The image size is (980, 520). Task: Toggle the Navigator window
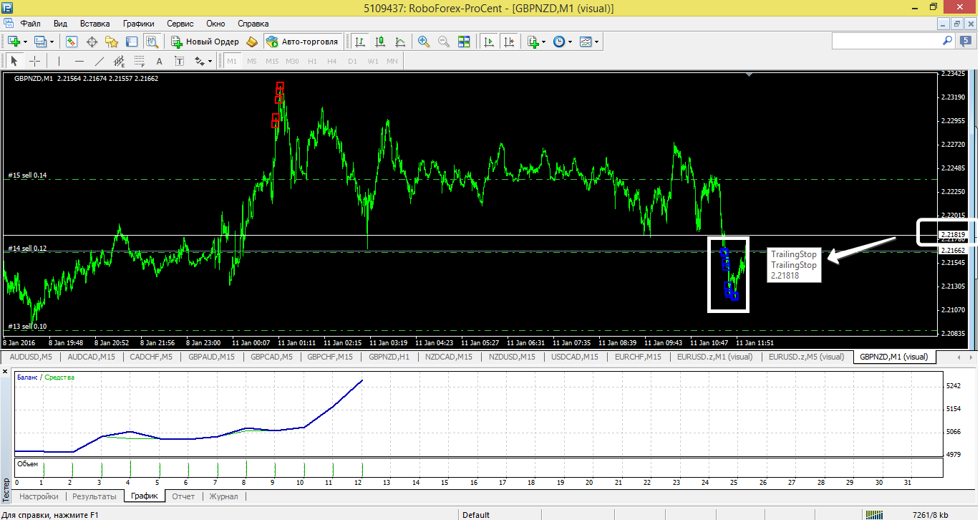[112, 42]
